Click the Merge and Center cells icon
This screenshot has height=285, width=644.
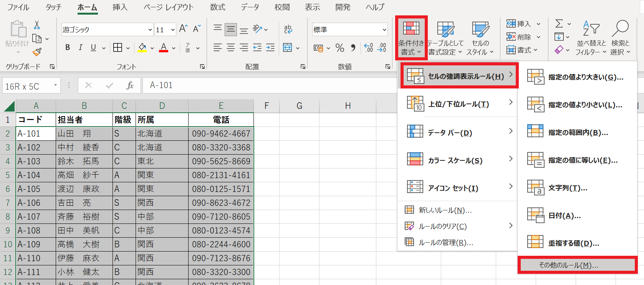(287, 48)
